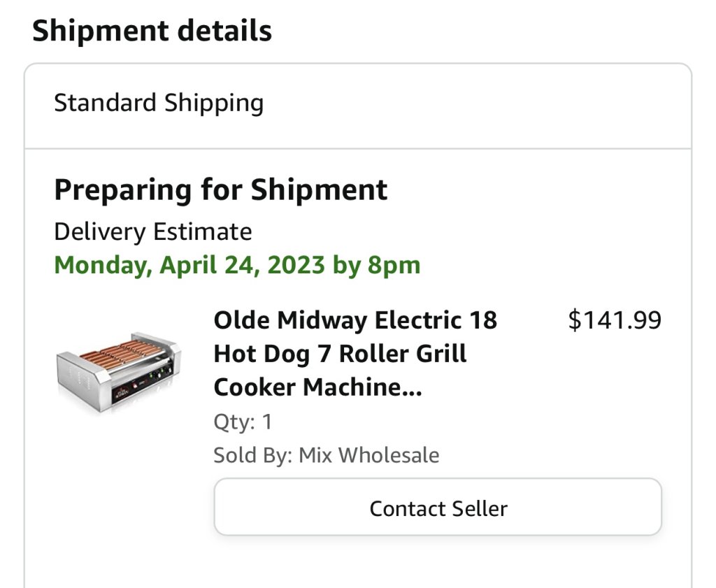This screenshot has height=588, width=716.
Task: Click the Qty: 1 quantity text
Action: pos(243,422)
